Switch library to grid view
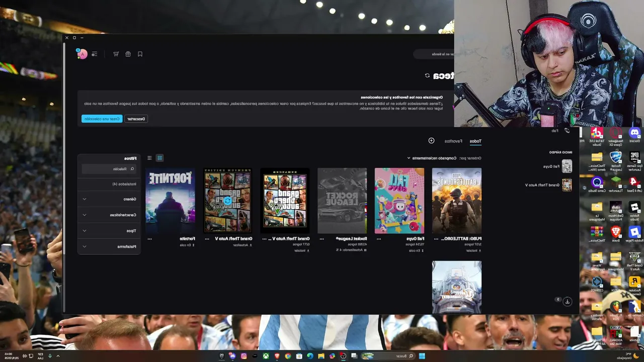 pos(159,158)
